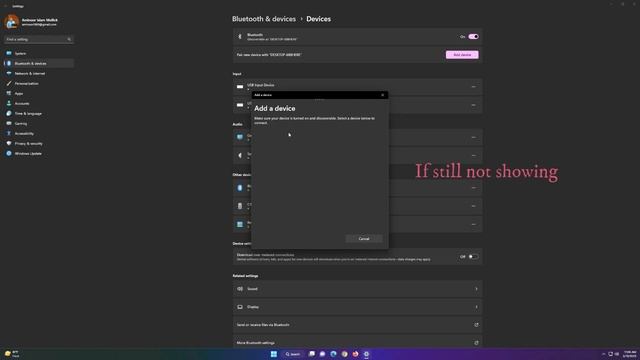Go to Apps settings
The image size is (640, 360).
coord(39,93)
